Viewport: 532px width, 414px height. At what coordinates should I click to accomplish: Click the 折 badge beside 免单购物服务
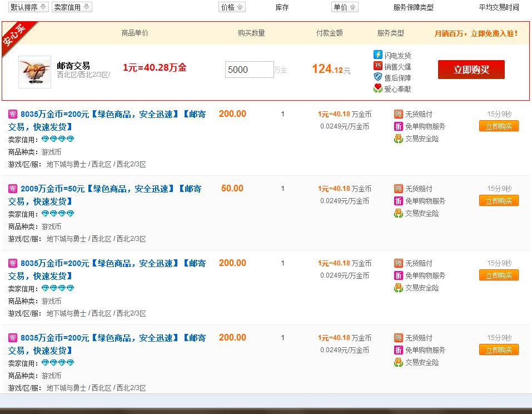[398, 127]
